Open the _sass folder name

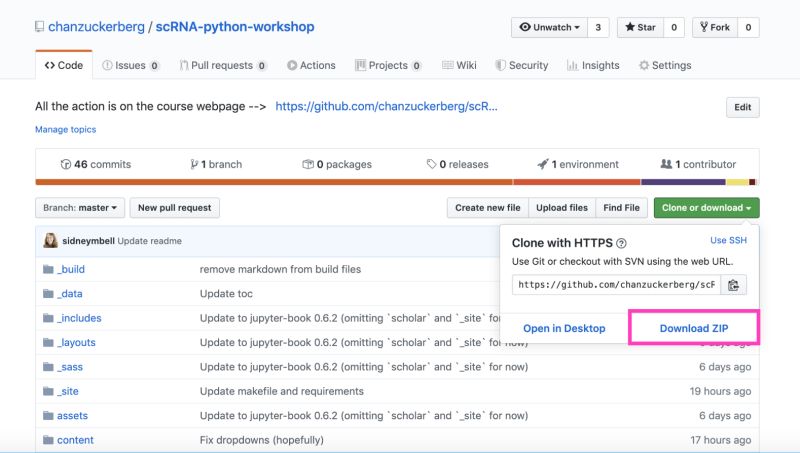70,367
